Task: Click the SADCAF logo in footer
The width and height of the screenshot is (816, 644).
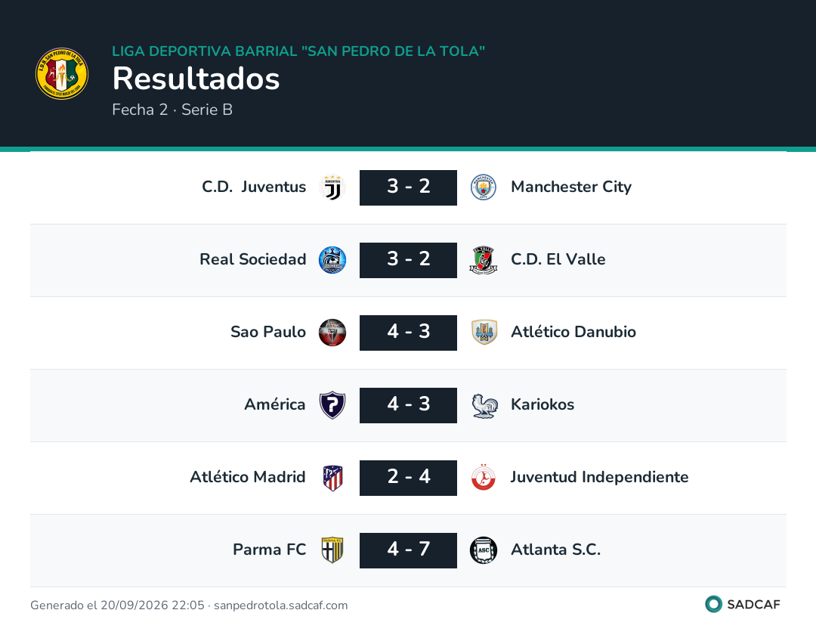Action: click(743, 605)
